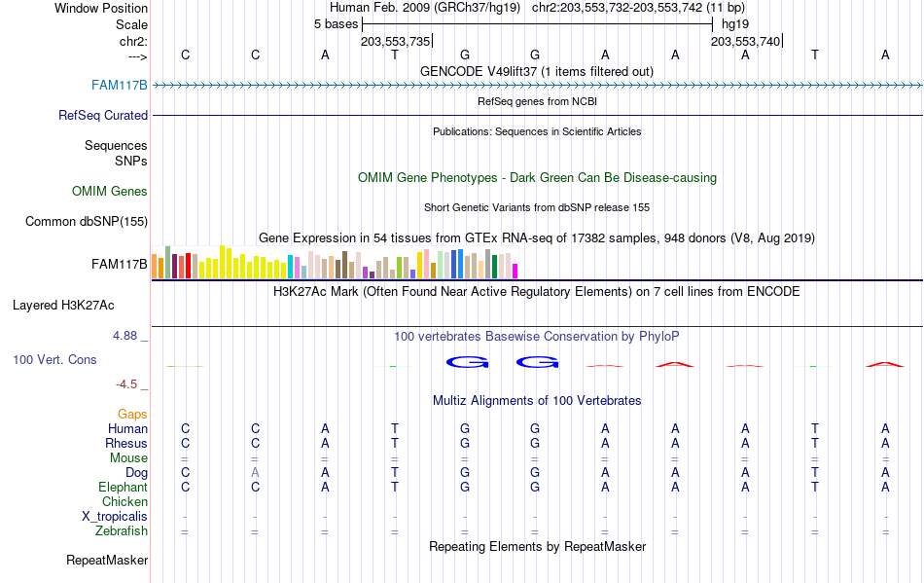Open Short Genetic Variants from dbSNP title
The width and height of the screenshot is (924, 583).
coord(537,207)
